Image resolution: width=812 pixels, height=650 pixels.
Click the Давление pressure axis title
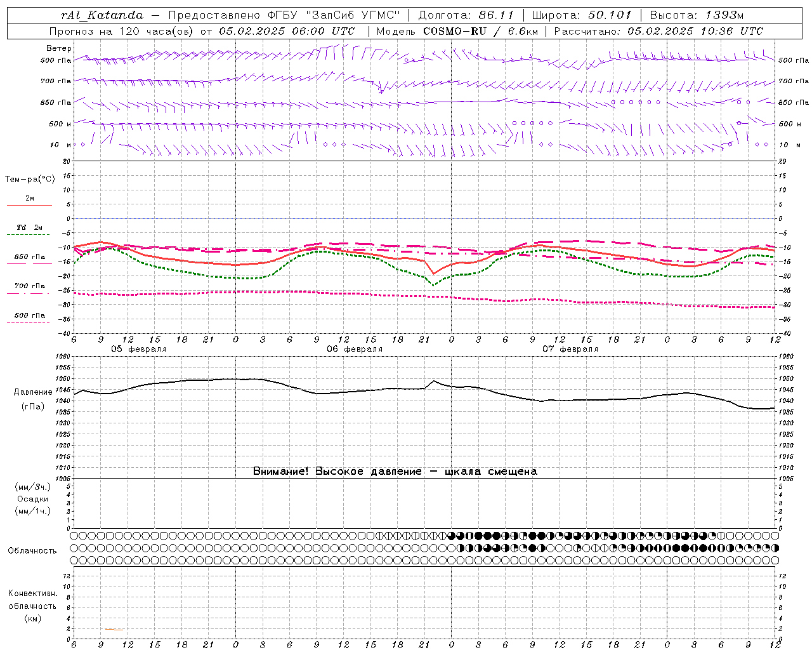coord(33,392)
